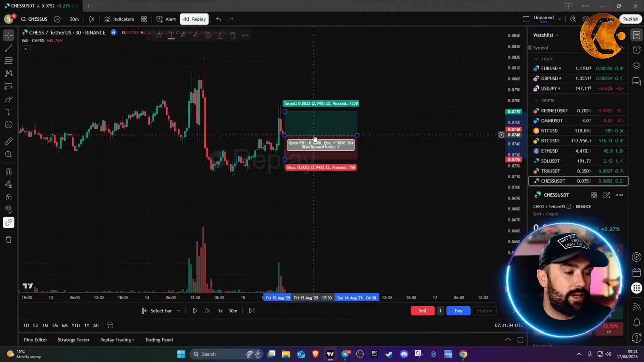Open the Watchlist dropdown
This screenshot has width=644, height=362.
point(546,35)
